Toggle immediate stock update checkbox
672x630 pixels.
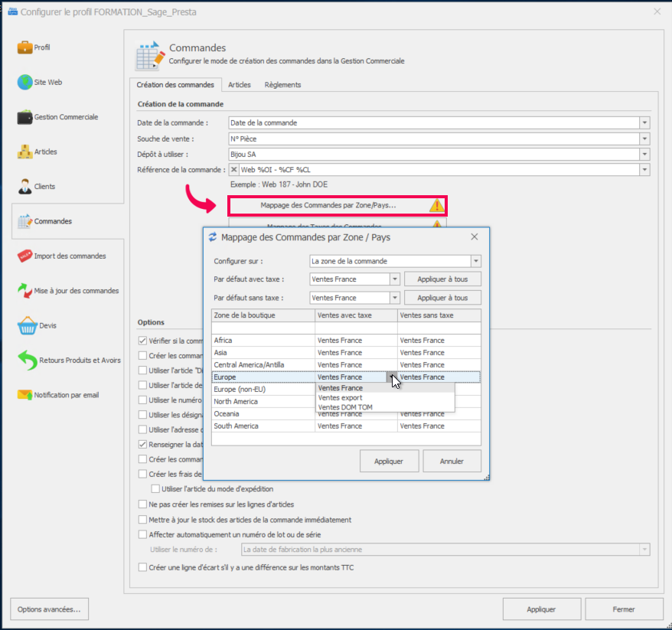pyautogui.click(x=142, y=520)
